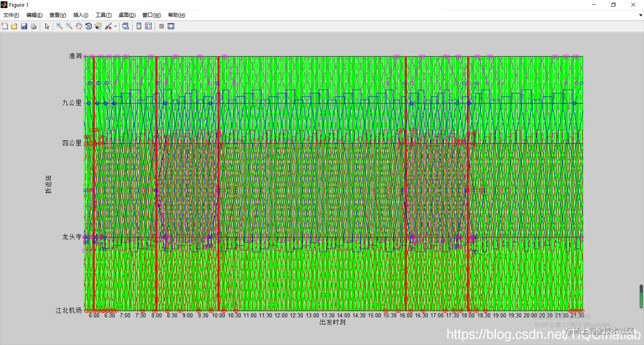Click the 九公里 y-axis label
Image resolution: width=644 pixels, height=345 pixels.
tap(72, 103)
